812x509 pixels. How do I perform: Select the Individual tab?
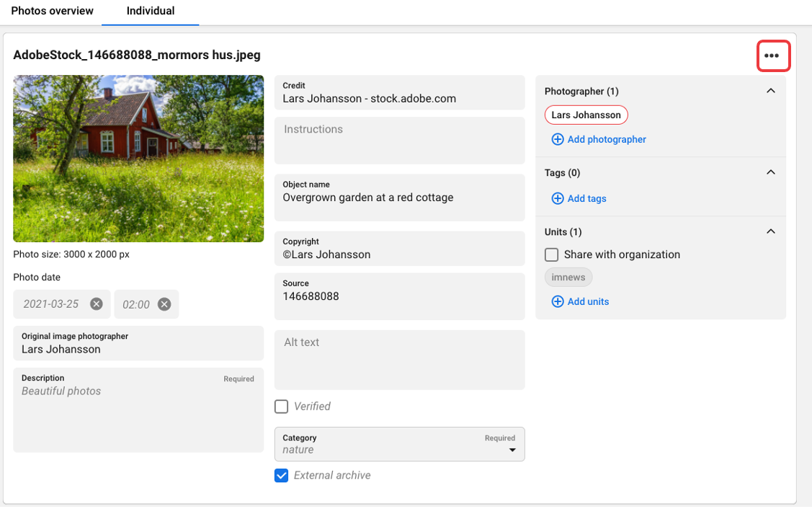tap(151, 12)
